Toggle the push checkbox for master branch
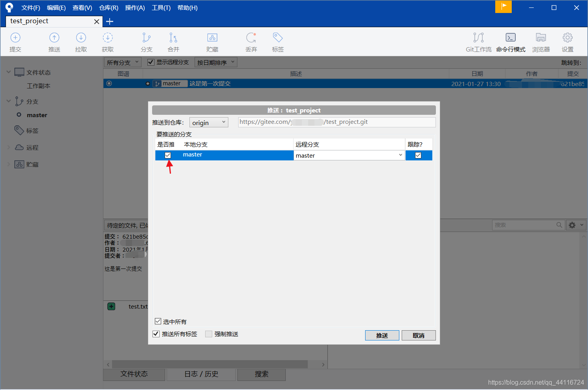The height and width of the screenshot is (390, 588). pyautogui.click(x=168, y=155)
